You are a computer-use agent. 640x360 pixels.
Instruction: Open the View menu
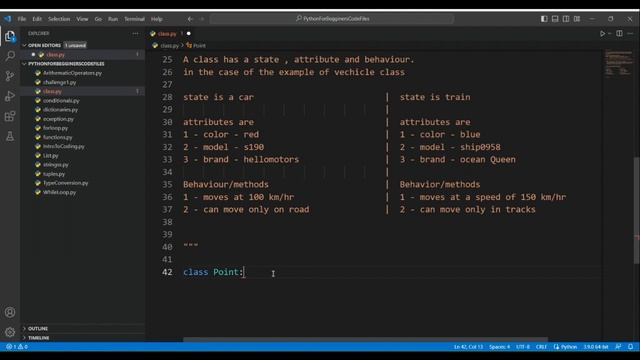pyautogui.click(x=82, y=19)
